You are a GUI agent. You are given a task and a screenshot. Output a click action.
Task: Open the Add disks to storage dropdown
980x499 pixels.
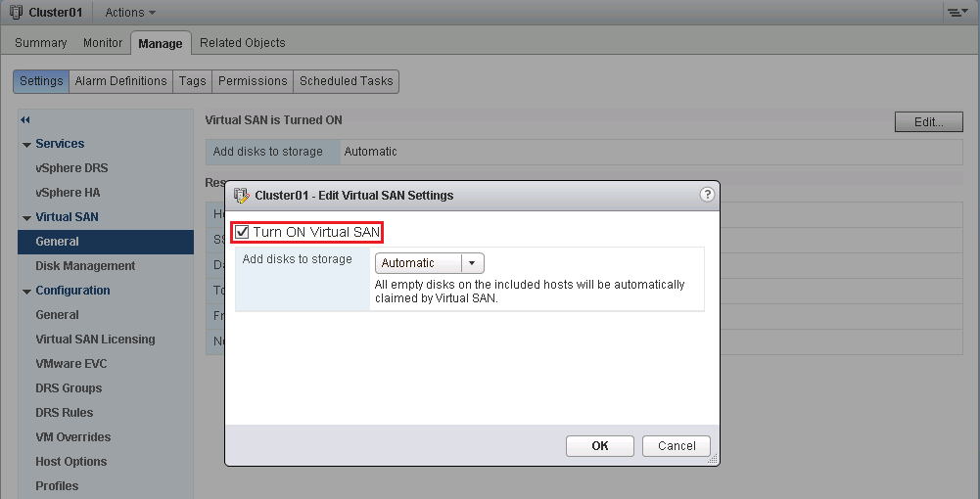pos(472,263)
